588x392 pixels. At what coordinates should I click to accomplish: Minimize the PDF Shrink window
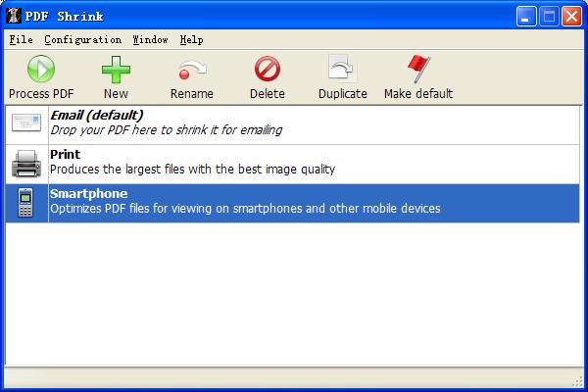tap(525, 17)
